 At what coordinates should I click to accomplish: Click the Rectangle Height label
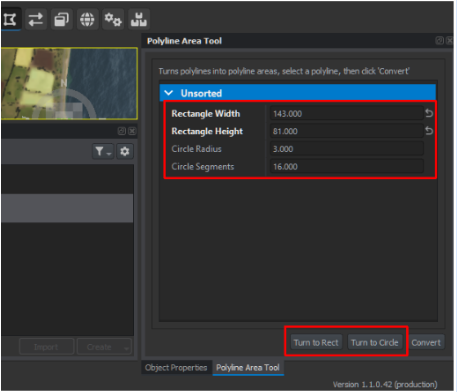(x=207, y=131)
